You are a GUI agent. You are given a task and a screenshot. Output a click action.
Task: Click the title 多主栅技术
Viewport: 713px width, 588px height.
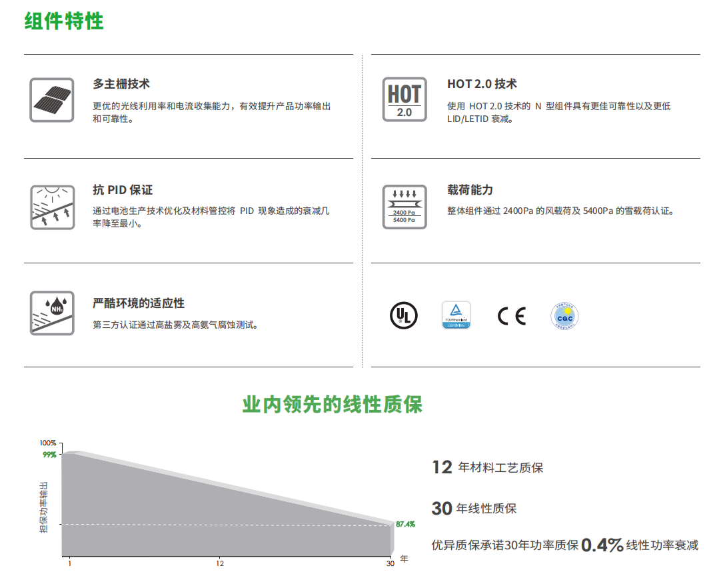121,84
